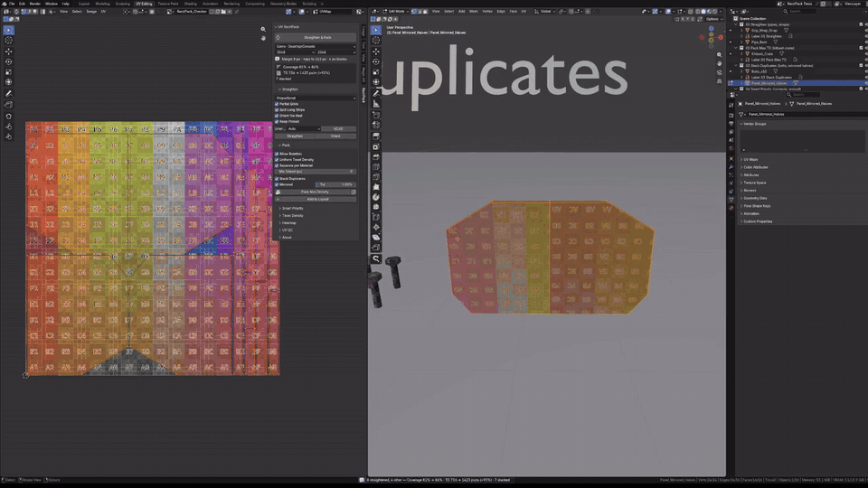Toggle the Mirrored checkbox

pos(277,184)
